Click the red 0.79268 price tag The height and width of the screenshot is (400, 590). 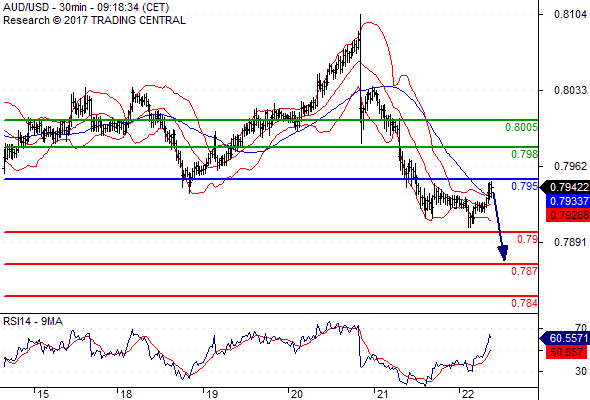568,215
